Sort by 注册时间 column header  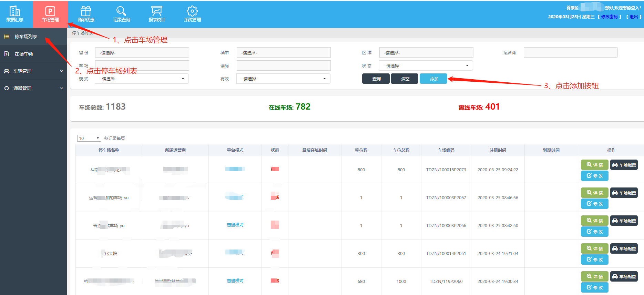[498, 150]
